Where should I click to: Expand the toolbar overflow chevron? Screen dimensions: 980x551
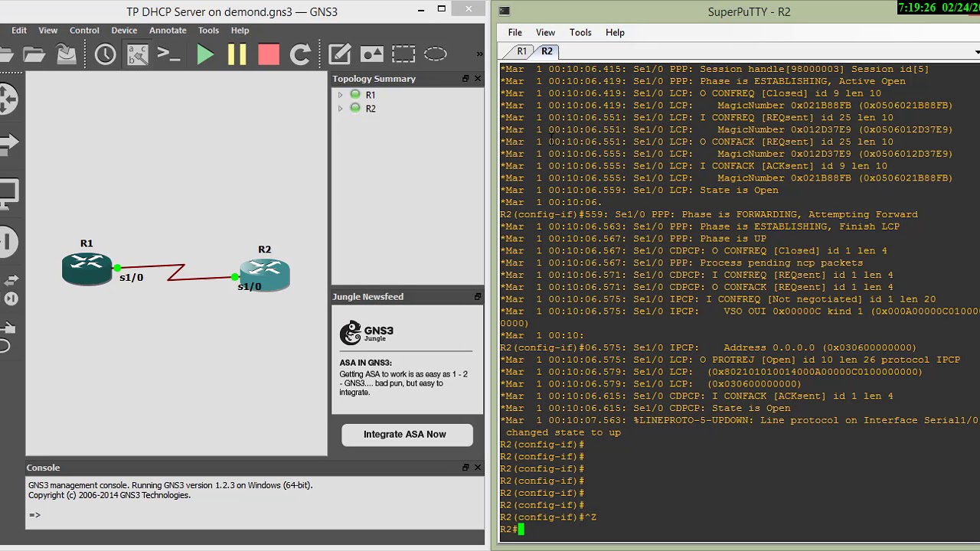[480, 54]
